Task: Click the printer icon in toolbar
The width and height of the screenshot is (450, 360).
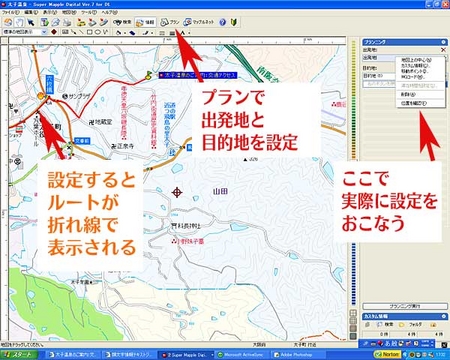Action: (x=67, y=22)
